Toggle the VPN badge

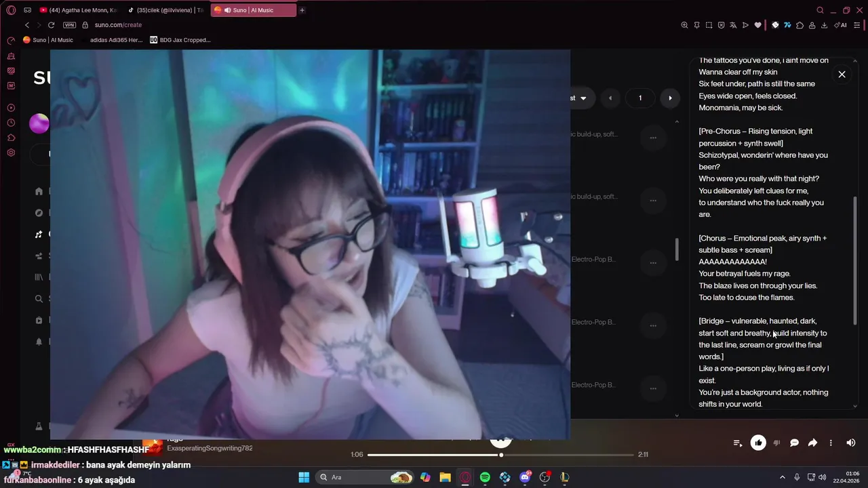point(69,25)
